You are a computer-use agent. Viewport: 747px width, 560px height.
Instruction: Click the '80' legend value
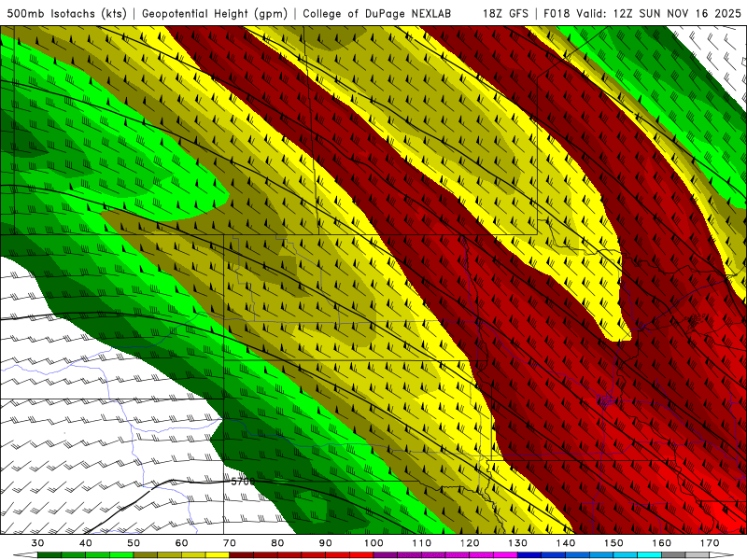(277, 543)
